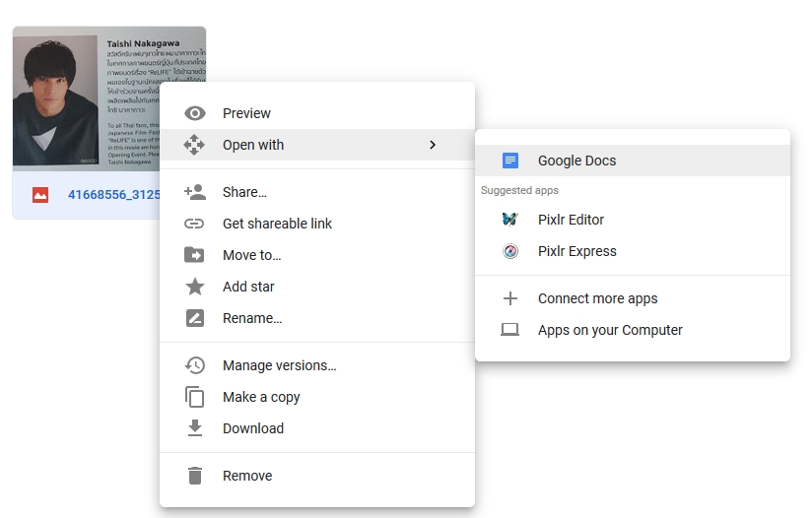
Task: Click the Pixlr Express round icon
Action: point(509,251)
